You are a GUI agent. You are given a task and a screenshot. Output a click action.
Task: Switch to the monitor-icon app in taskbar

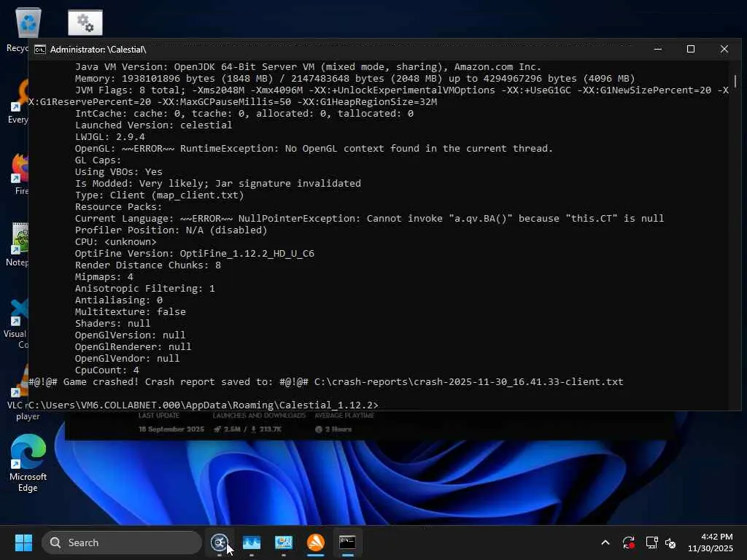[284, 542]
